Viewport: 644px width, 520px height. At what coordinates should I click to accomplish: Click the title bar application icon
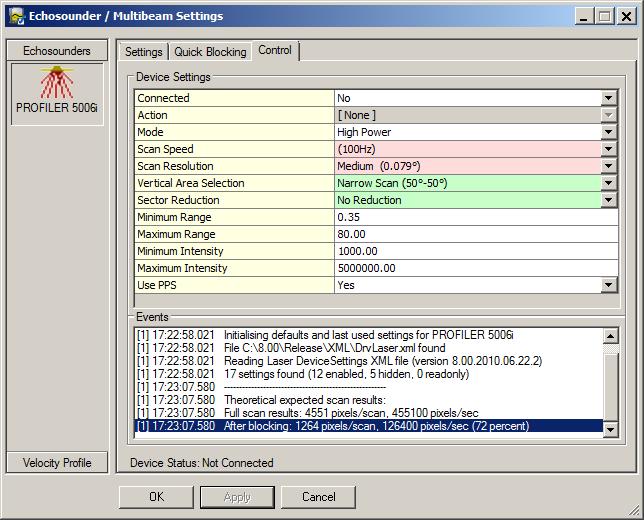(15, 16)
